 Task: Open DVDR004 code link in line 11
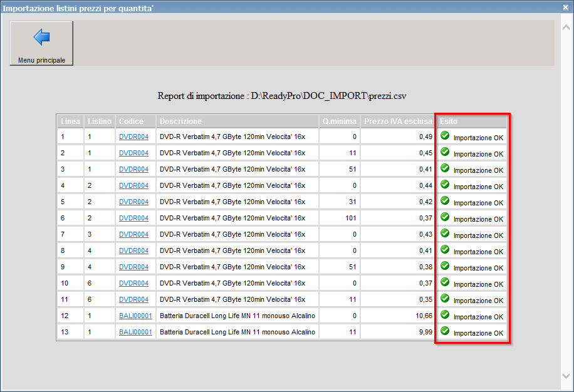click(x=133, y=299)
